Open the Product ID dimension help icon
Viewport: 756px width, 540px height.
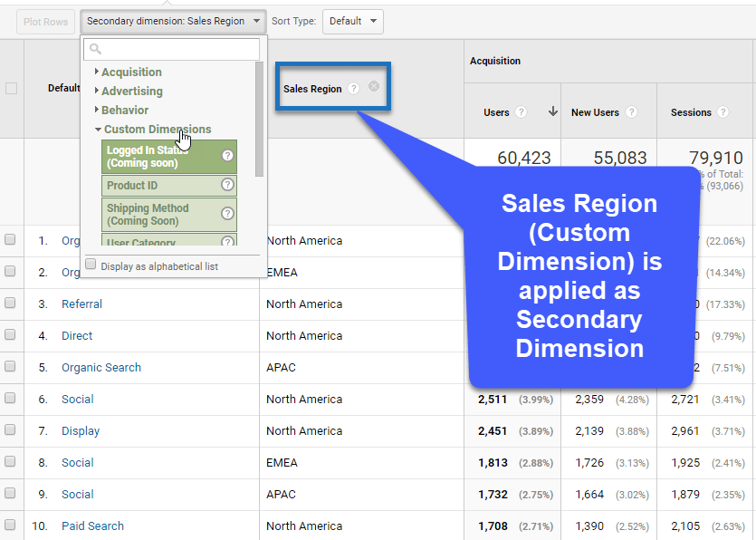point(228,185)
